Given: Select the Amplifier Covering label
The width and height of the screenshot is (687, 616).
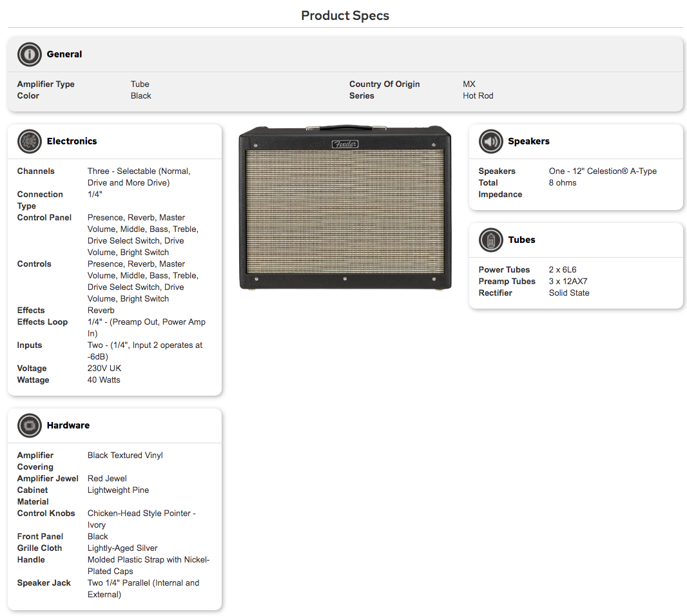Looking at the screenshot, I should coord(35,461).
